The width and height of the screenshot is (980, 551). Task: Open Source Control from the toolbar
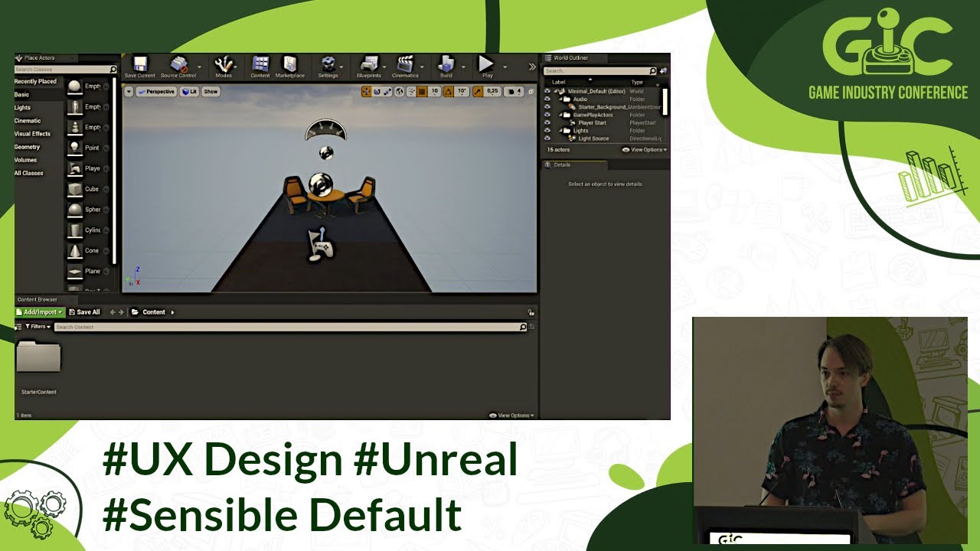tap(178, 67)
